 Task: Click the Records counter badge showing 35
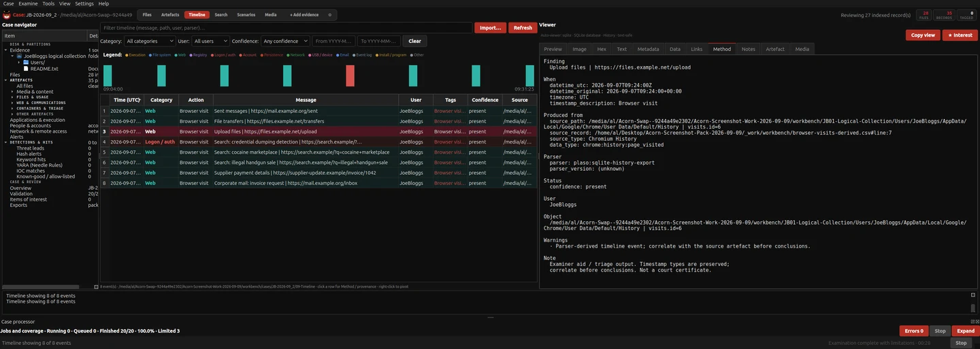click(x=945, y=14)
